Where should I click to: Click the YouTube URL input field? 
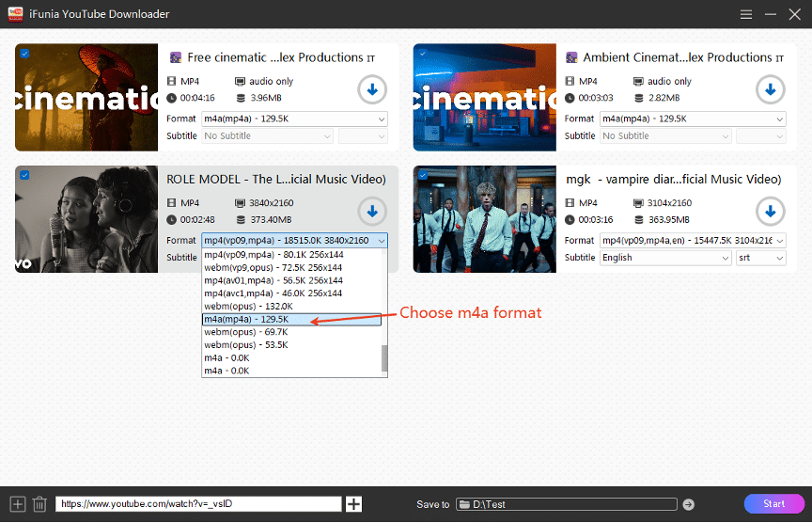(x=198, y=504)
